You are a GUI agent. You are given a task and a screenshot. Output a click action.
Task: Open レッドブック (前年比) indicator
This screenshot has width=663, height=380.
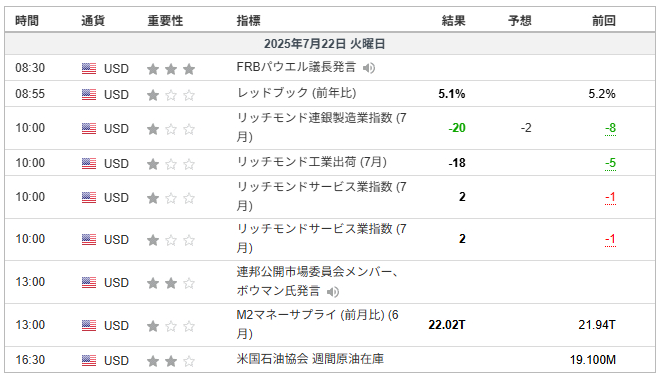click(296, 93)
